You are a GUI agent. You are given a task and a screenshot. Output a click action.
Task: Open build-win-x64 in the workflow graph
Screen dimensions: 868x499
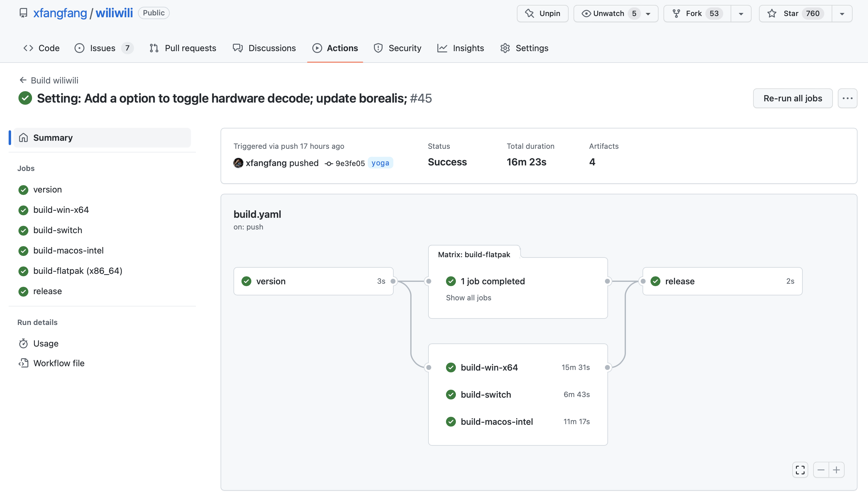(518, 367)
